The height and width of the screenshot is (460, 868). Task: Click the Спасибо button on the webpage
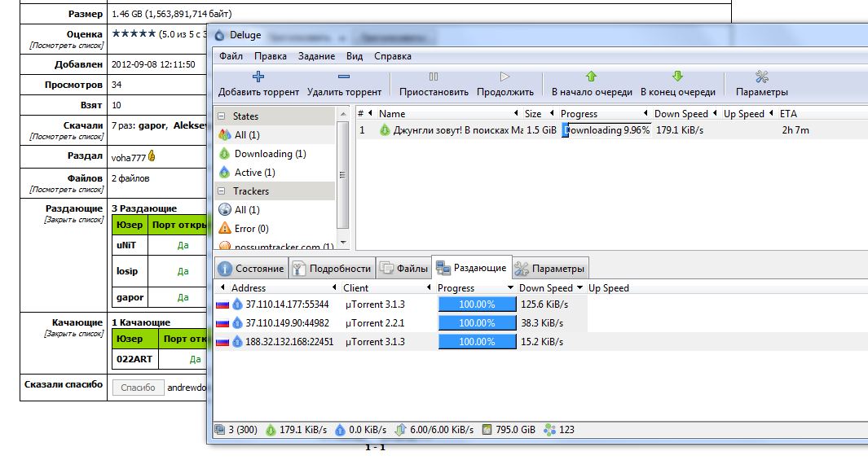click(138, 387)
